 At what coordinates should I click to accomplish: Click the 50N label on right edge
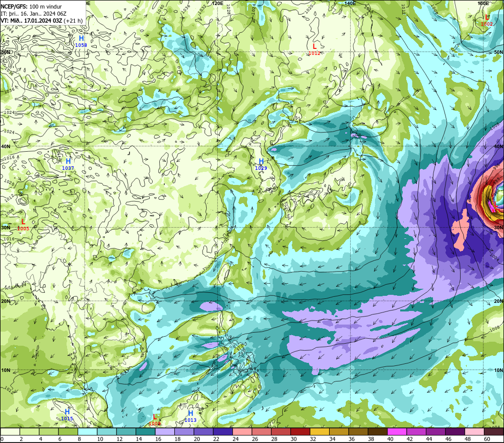point(498,52)
